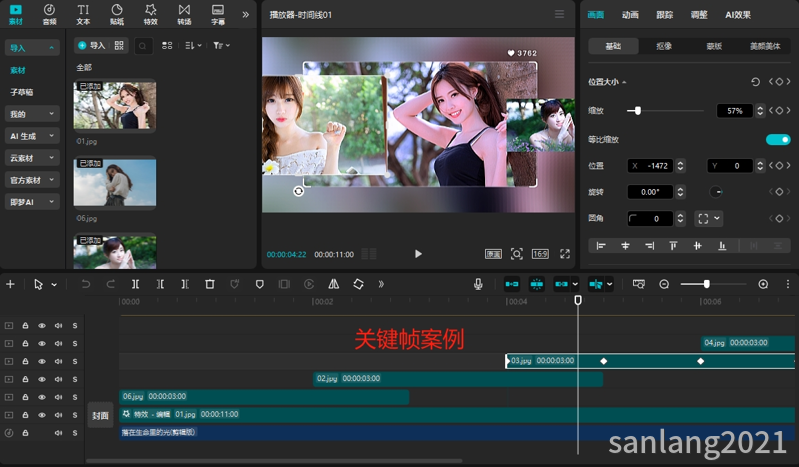
Task: Open the 文本 text panel
Action: pos(83,14)
